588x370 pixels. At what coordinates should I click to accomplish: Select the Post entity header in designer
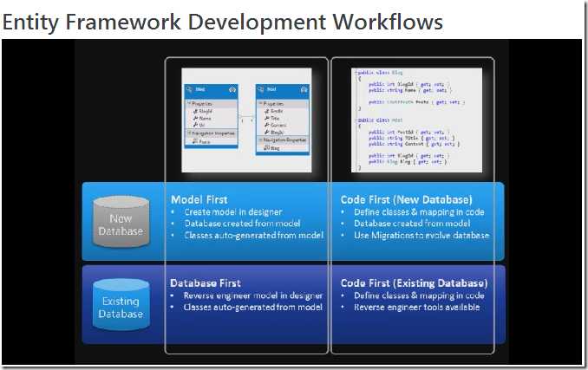[x=283, y=90]
